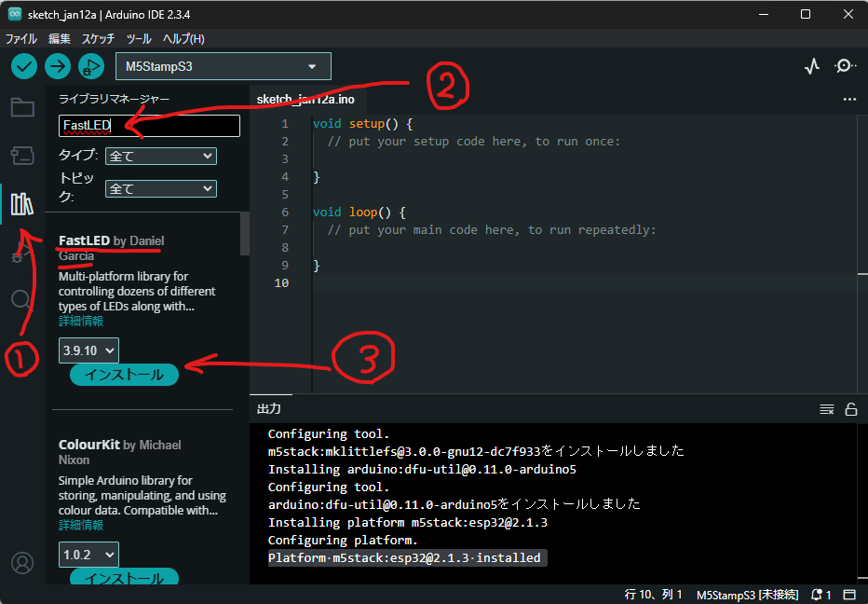Clear the output panel
868x604 pixels.
pyautogui.click(x=826, y=409)
